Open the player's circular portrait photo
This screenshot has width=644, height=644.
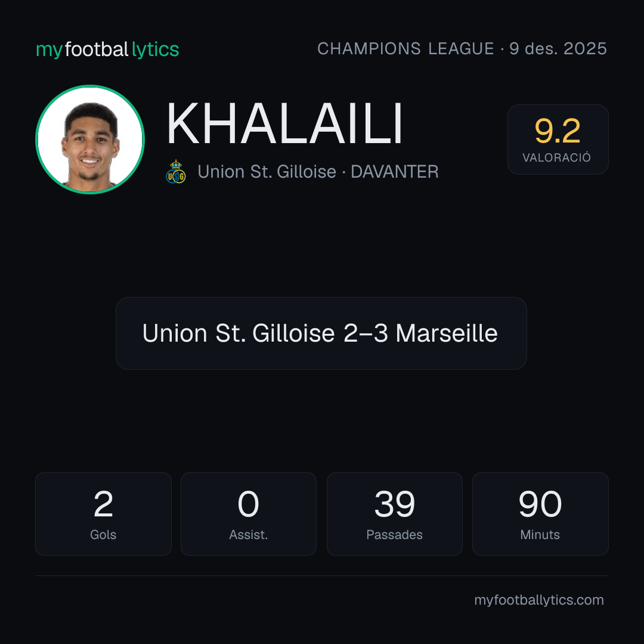coord(90,140)
